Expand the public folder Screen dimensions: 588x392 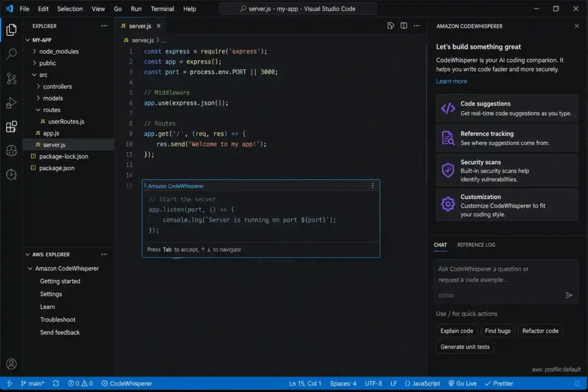(x=34, y=63)
